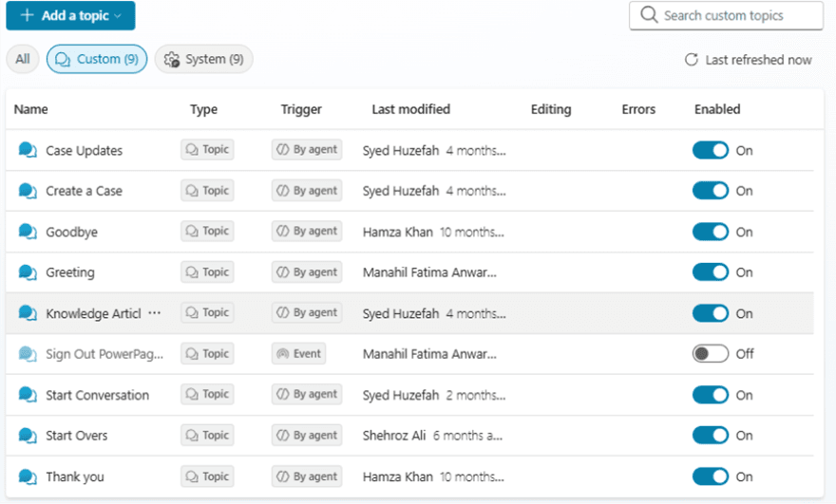Click the Sign Out PowerPages topic icon
The height and width of the screenshot is (504, 836).
28,354
